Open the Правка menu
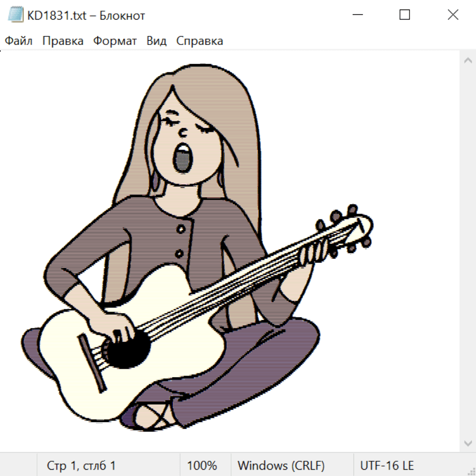This screenshot has height=476, width=476. point(63,41)
